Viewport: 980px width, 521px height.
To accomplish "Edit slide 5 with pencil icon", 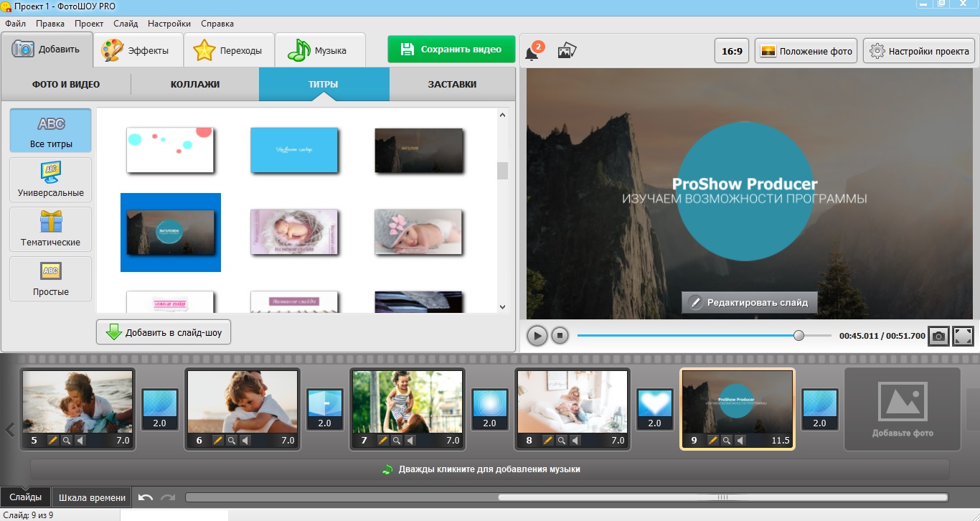I will coord(52,441).
